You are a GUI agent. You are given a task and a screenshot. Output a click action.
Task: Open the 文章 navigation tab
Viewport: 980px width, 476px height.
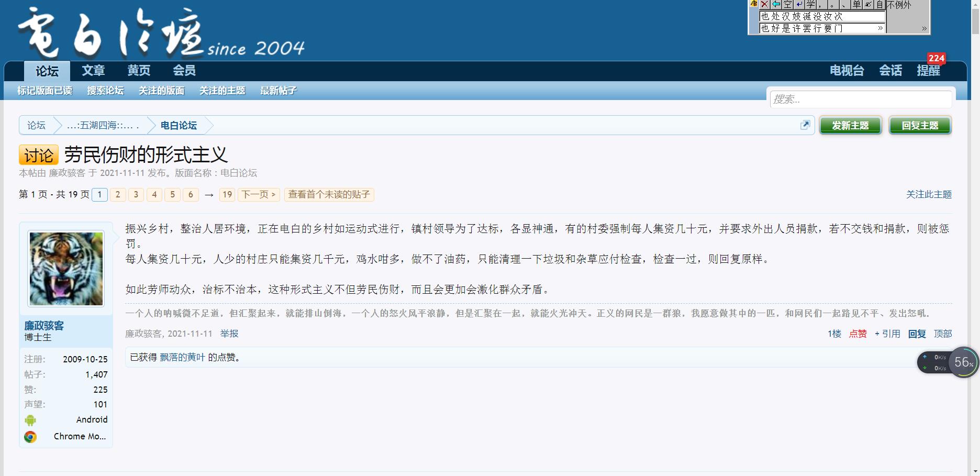(93, 71)
